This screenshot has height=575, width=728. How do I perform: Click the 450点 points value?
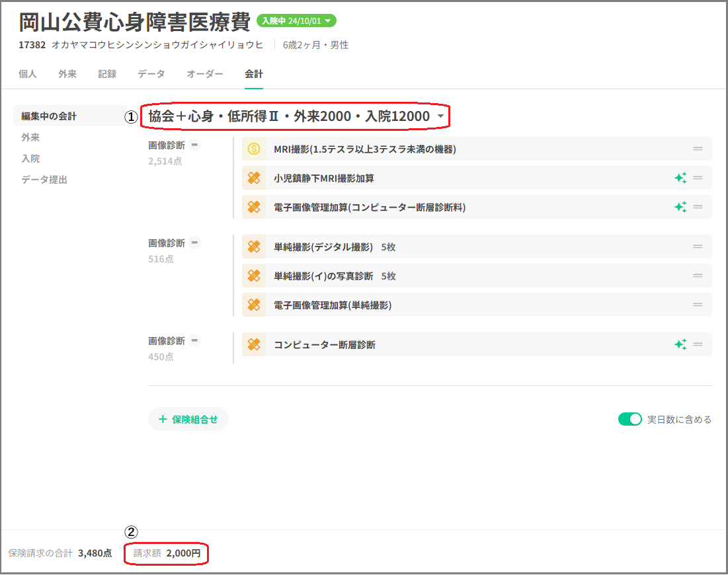pos(161,357)
